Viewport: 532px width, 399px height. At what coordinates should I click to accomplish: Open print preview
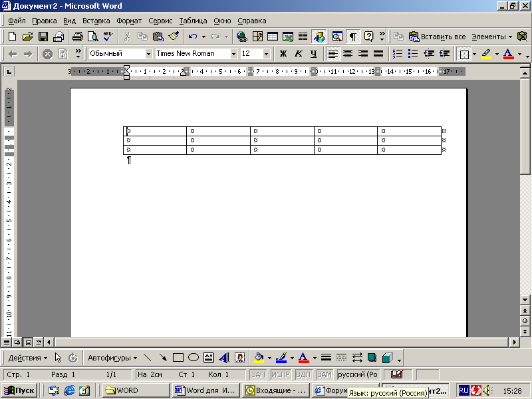[x=93, y=37]
